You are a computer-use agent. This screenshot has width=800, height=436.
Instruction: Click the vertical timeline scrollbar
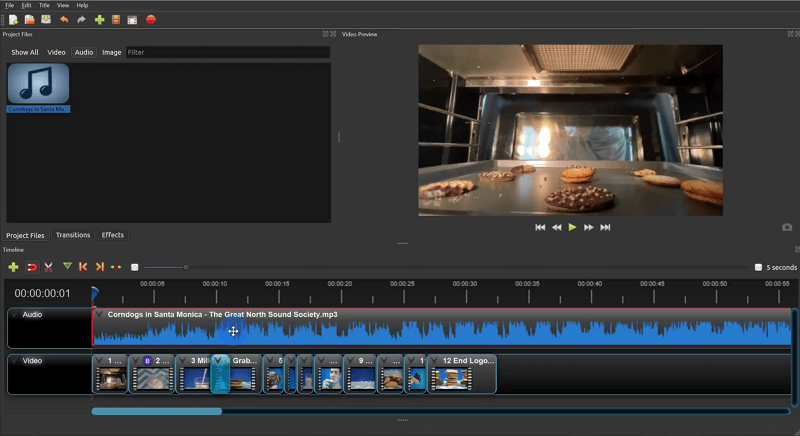point(794,357)
